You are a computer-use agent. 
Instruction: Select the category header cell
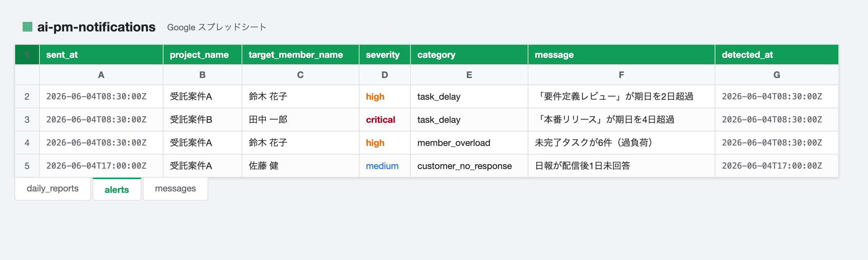pyautogui.click(x=469, y=55)
